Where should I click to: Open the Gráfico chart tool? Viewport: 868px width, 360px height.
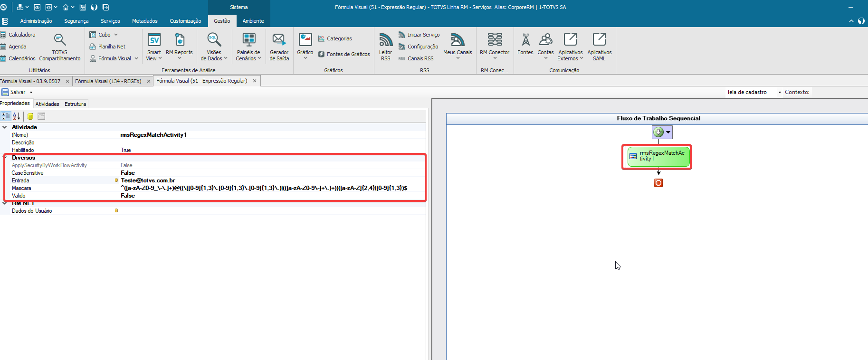click(x=305, y=47)
